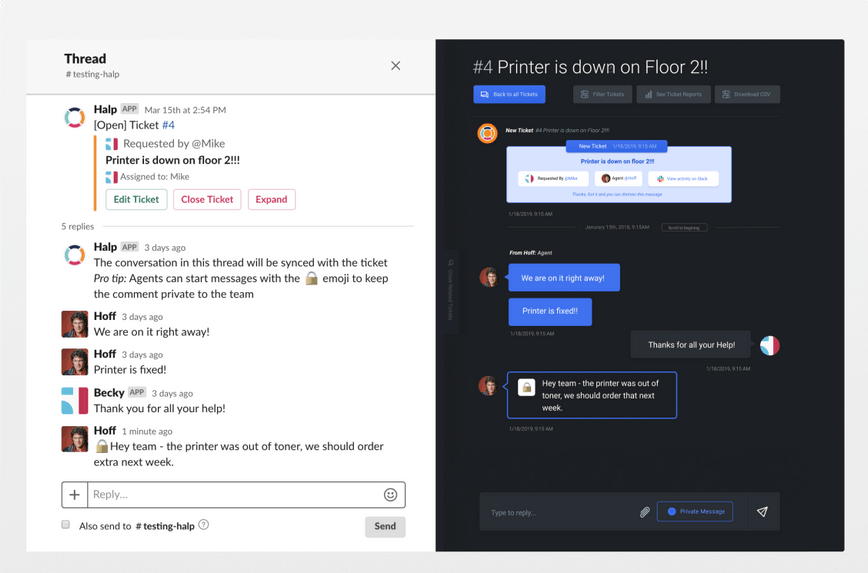Click the "Mar 15th at 2:54 PM" timestamp
The image size is (868, 573).
[x=185, y=110]
